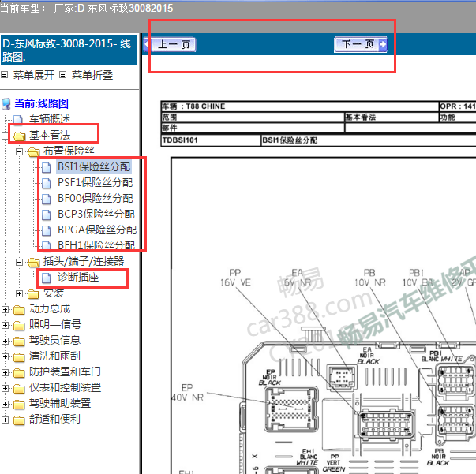Open PSF1保险丝分配 diagram

(x=95, y=182)
